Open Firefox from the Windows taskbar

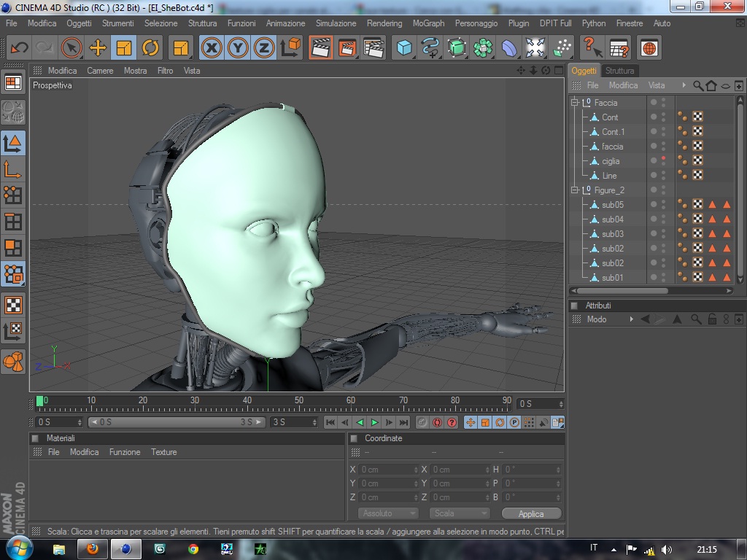point(92,549)
